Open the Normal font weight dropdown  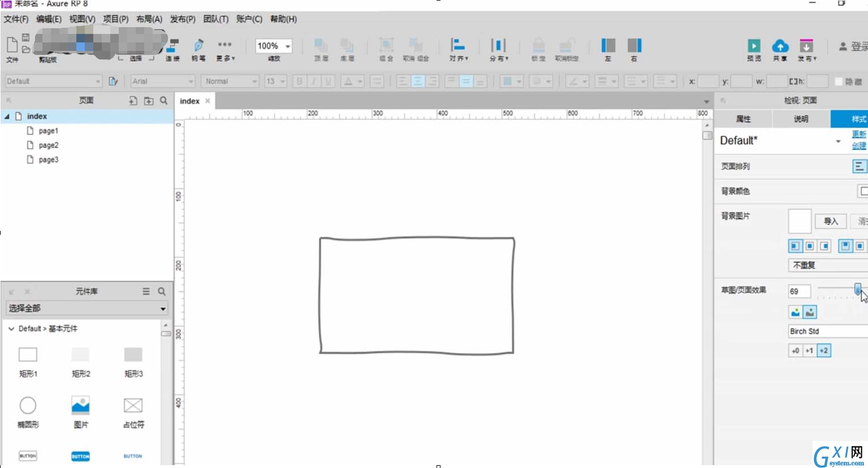coord(231,81)
